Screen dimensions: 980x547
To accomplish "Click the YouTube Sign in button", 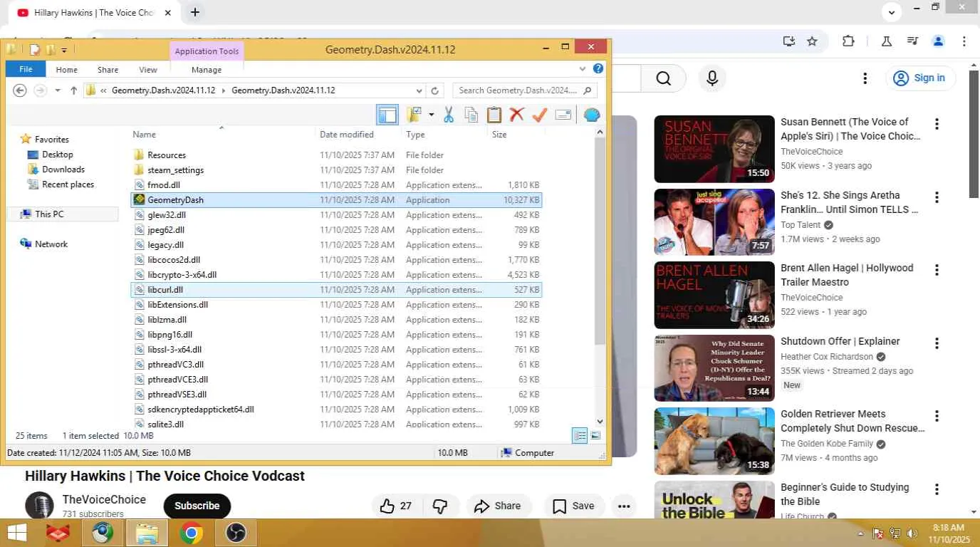I will pos(920,78).
